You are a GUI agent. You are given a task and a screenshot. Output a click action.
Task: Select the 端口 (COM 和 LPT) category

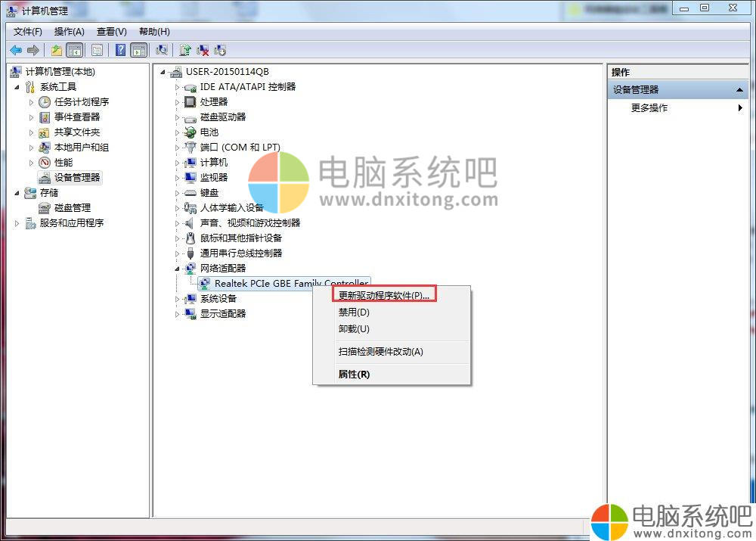240,148
